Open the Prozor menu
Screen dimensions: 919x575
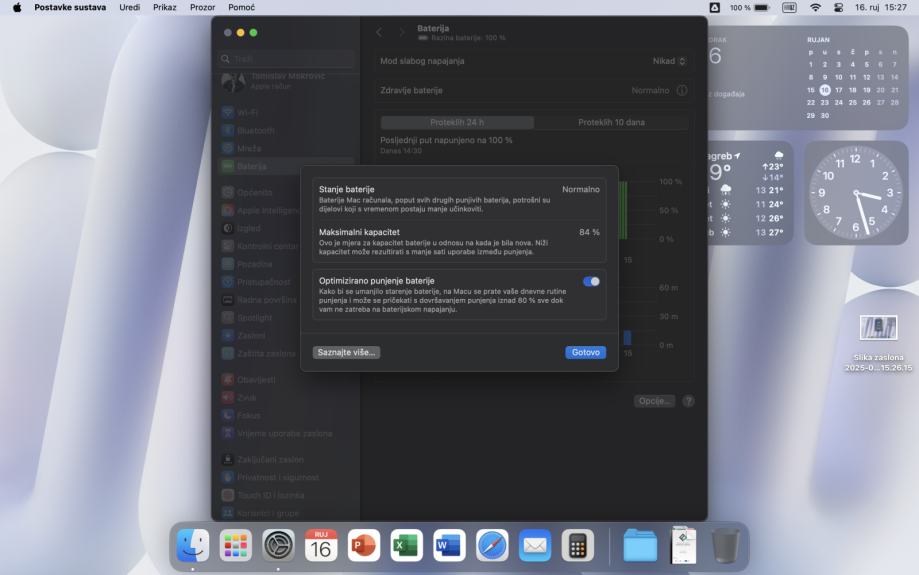202,8
